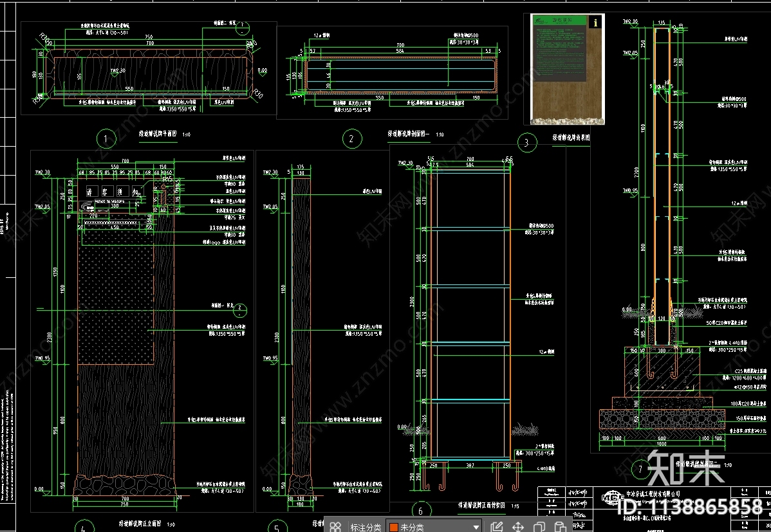Click the 标注分类 label in toolbar
The image size is (771, 532).
pyautogui.click(x=364, y=527)
